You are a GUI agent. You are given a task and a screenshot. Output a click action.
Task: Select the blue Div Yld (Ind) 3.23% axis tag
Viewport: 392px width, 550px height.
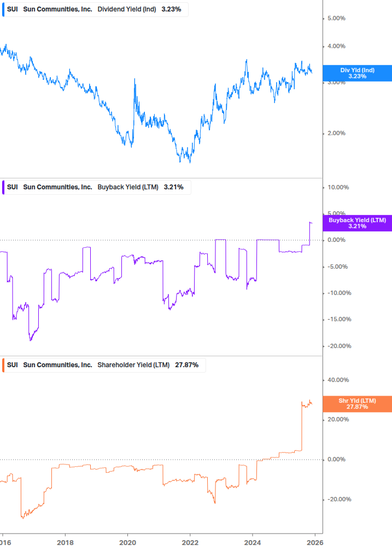pos(358,73)
